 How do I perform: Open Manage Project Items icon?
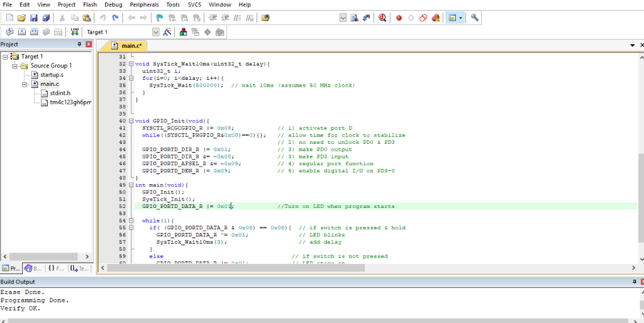coord(183,31)
